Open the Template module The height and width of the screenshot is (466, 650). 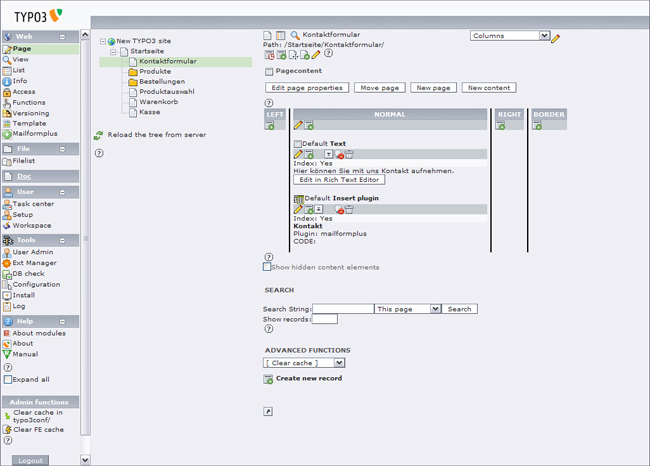[29, 124]
